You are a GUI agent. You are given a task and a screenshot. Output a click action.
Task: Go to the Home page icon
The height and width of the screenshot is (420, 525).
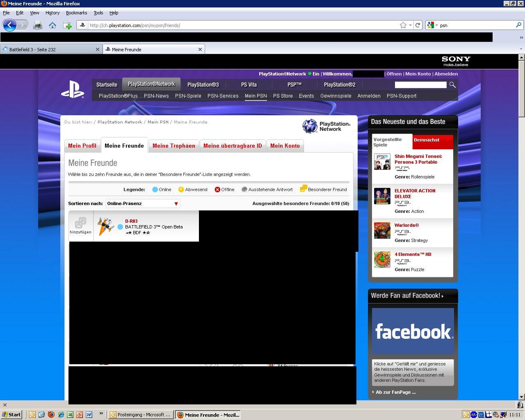click(52, 25)
